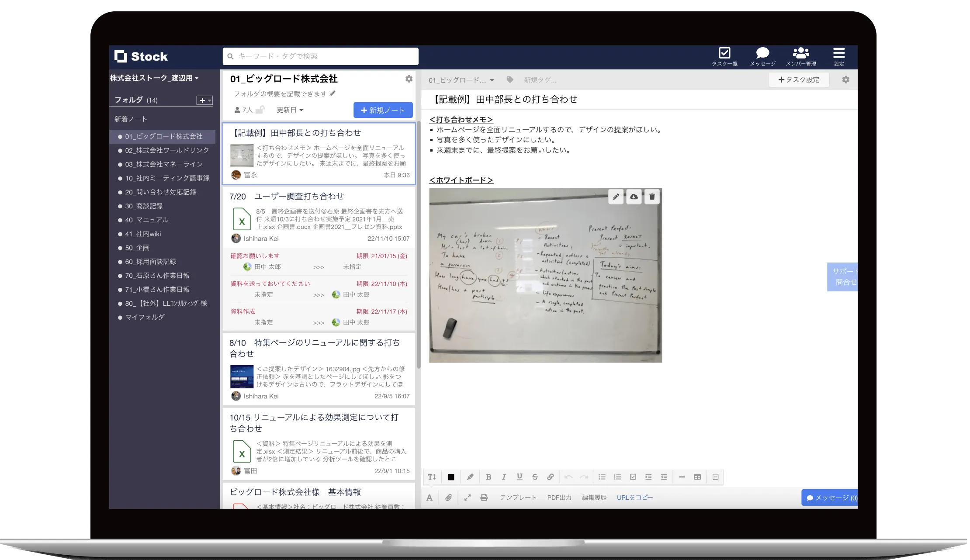This screenshot has height=560, width=970.
Task: Delete whiteboard image with trash icon
Action: [x=652, y=197]
